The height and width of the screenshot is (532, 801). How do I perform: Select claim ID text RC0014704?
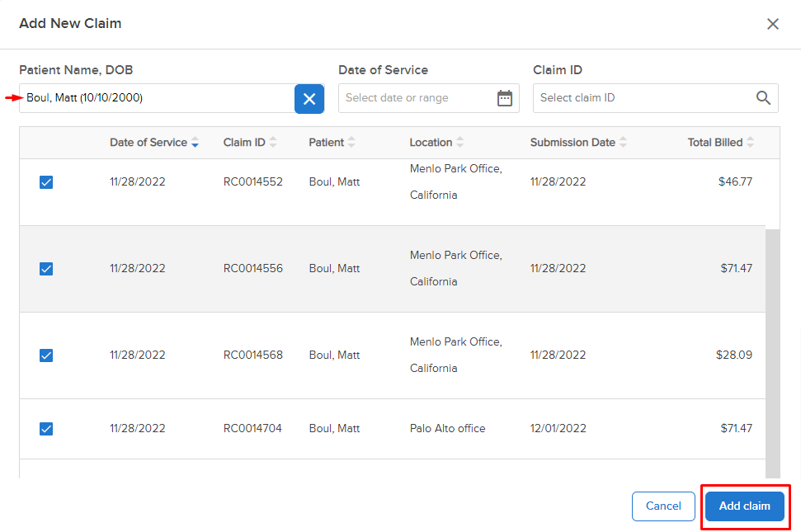[x=252, y=428]
